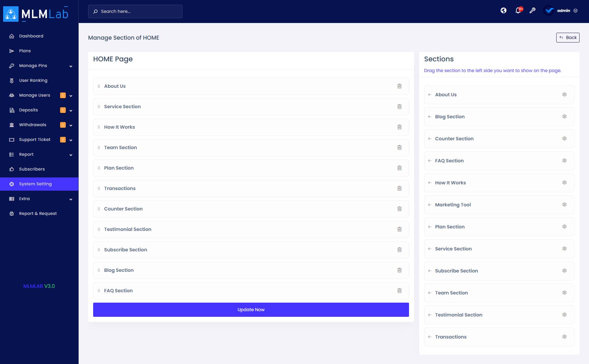Open Transactions section gear settings
Image resolution: width=589 pixels, height=364 pixels.
(564, 337)
